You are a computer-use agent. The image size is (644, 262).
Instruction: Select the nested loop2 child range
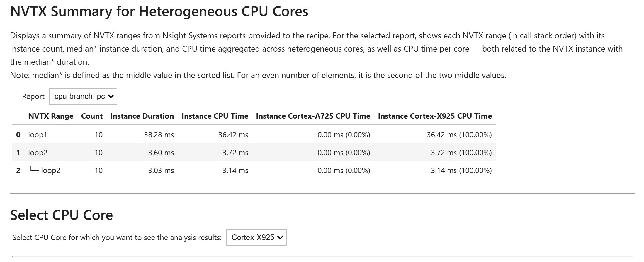(x=51, y=170)
